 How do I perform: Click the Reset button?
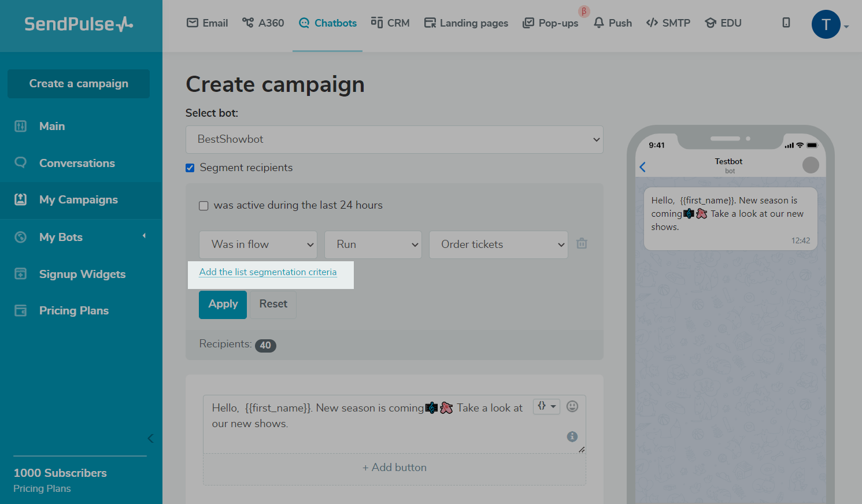pos(273,305)
